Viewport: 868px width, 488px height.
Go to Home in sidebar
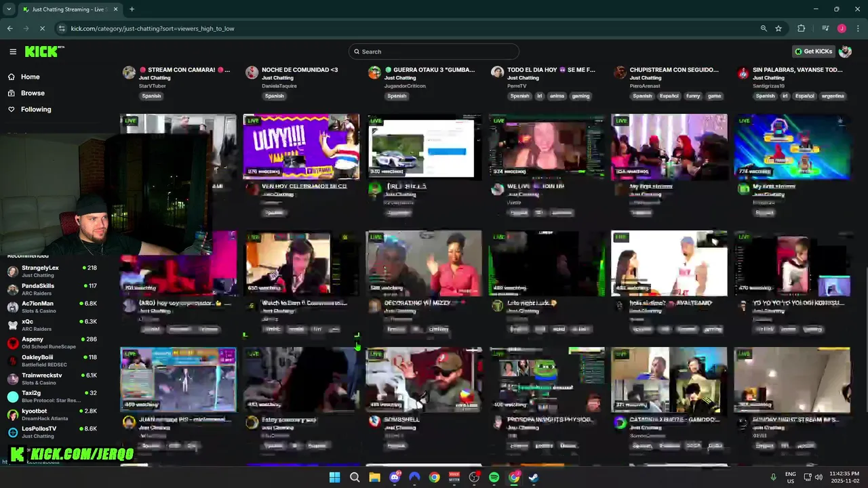click(30, 77)
